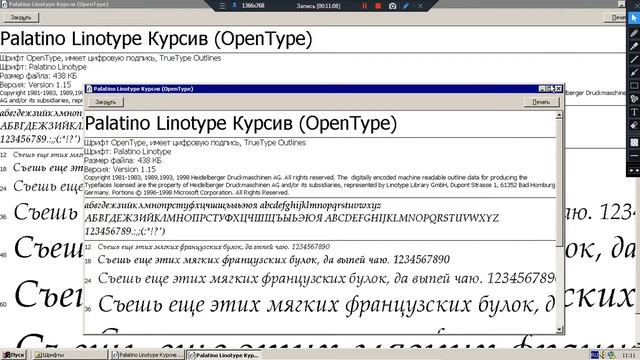This screenshot has height=360, width=640.
Task: Click 'Размер файла: 438 КБ' in front window
Action: (x=123, y=160)
